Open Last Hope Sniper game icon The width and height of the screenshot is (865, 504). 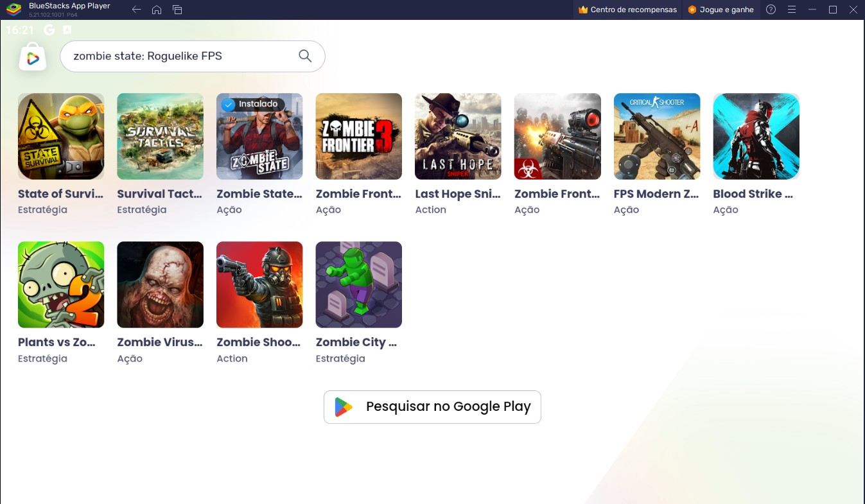pyautogui.click(x=458, y=136)
